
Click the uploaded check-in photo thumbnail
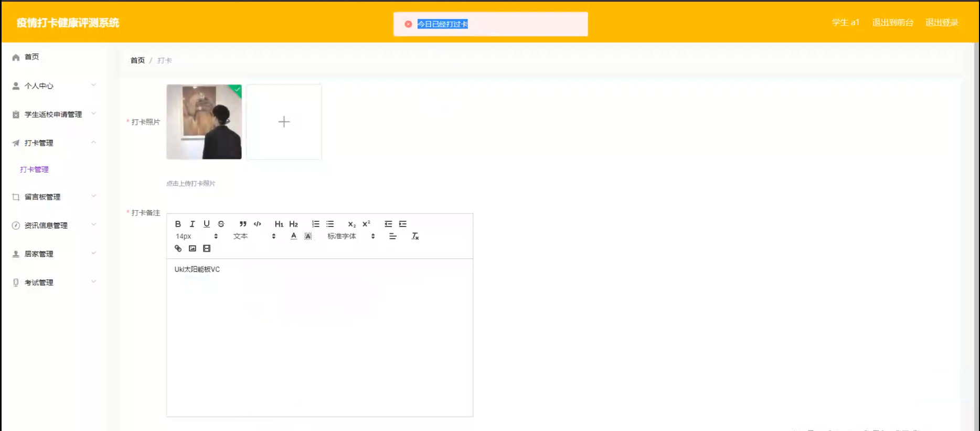204,122
